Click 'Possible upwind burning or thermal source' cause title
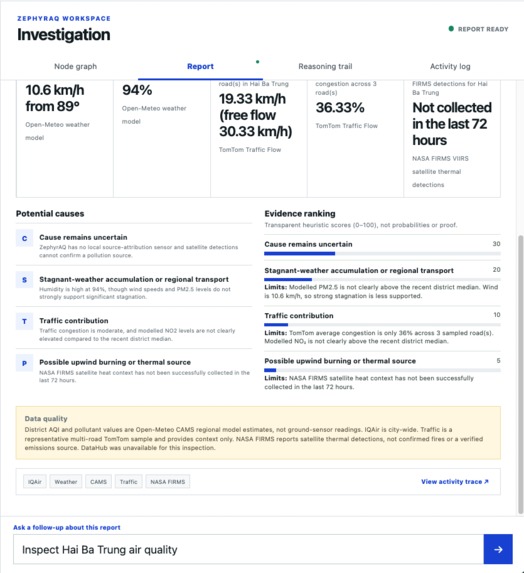524x573 pixels. [115, 362]
